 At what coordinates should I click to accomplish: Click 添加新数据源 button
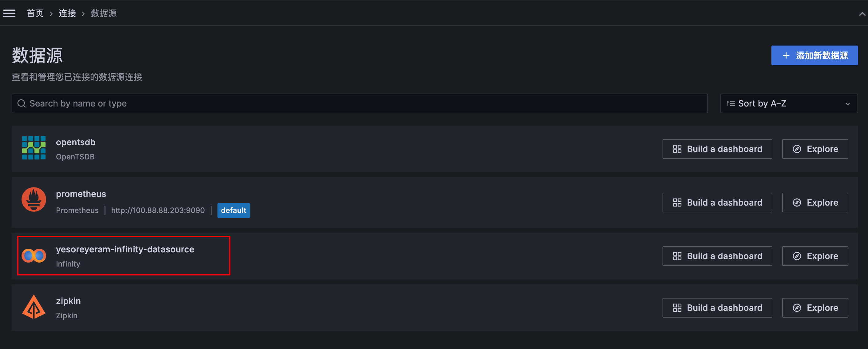814,55
